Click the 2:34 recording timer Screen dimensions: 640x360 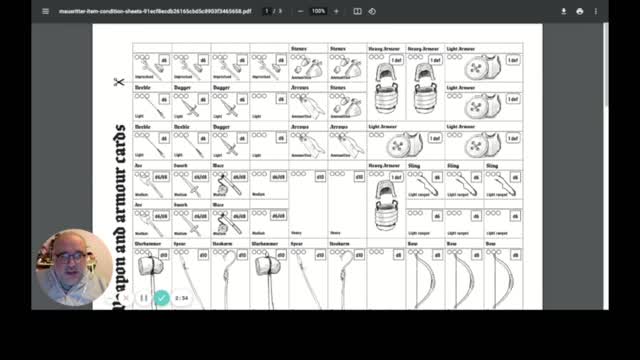182,298
